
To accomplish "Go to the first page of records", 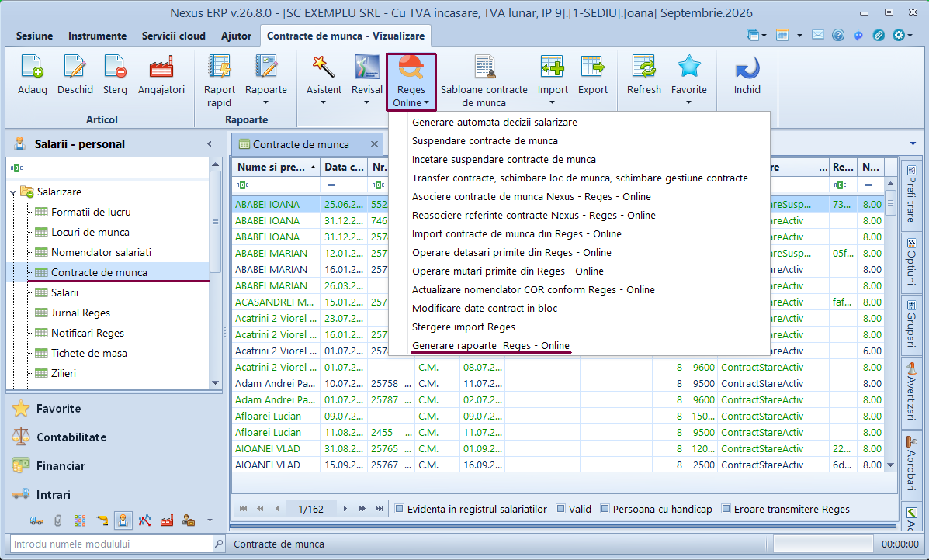I will pos(243,509).
